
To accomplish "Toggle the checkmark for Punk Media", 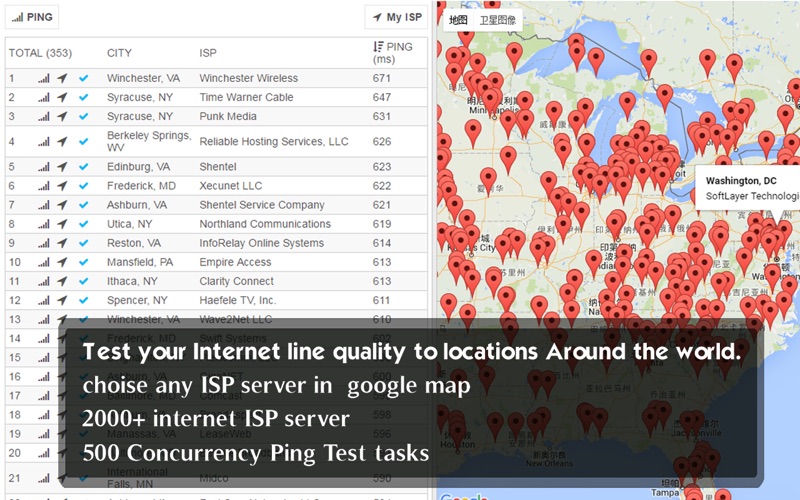I will [84, 116].
